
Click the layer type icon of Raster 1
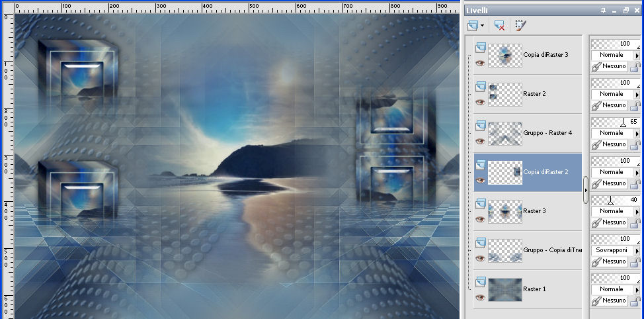pos(481,282)
